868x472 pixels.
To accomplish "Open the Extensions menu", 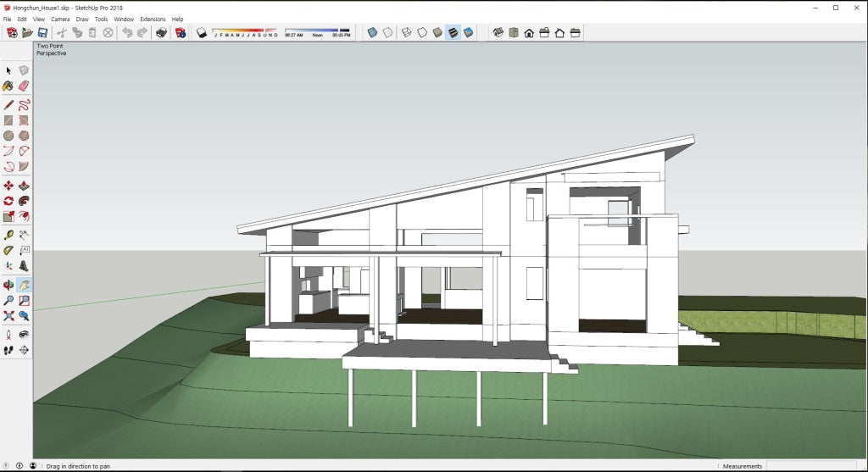I will (153, 19).
